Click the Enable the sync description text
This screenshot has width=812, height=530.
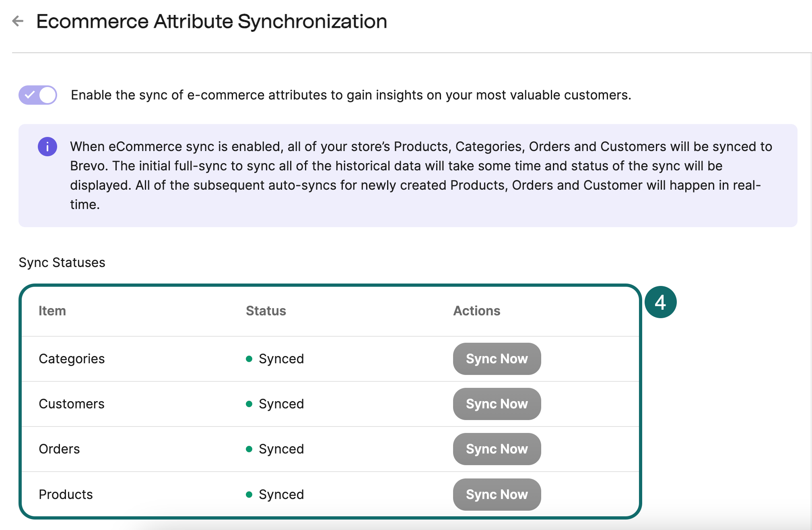[x=351, y=95]
